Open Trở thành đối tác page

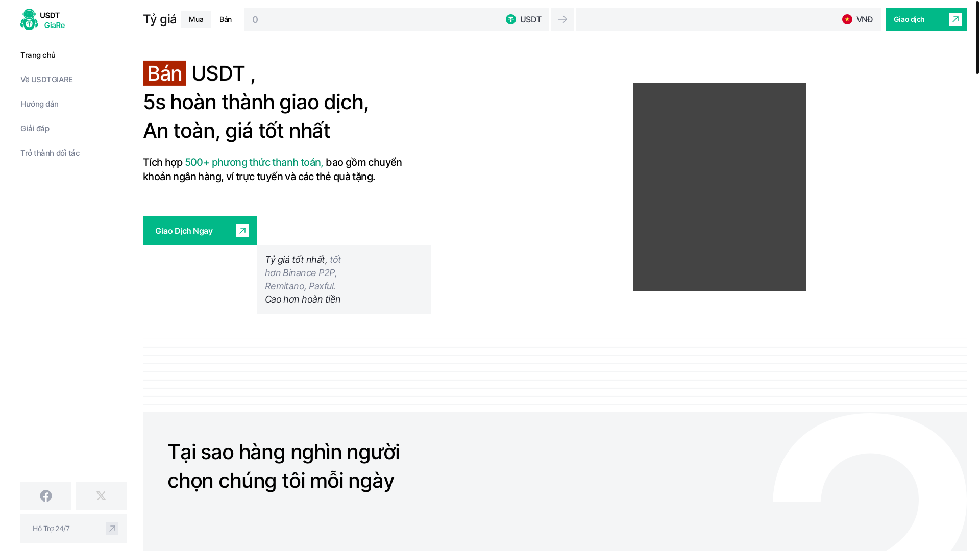pos(50,153)
